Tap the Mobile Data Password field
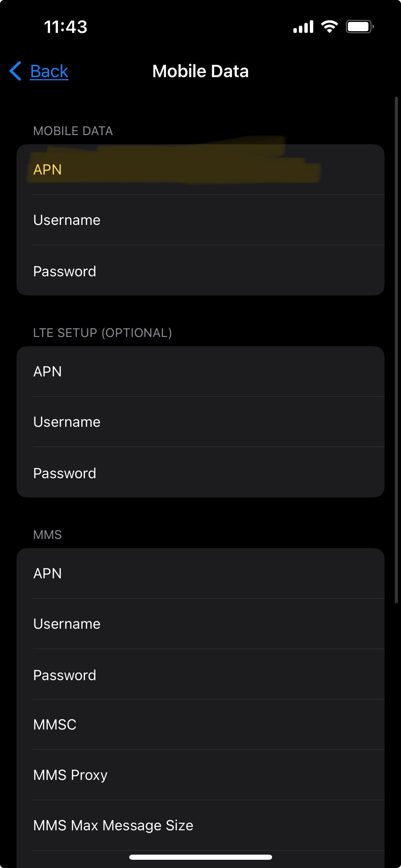 click(x=200, y=271)
